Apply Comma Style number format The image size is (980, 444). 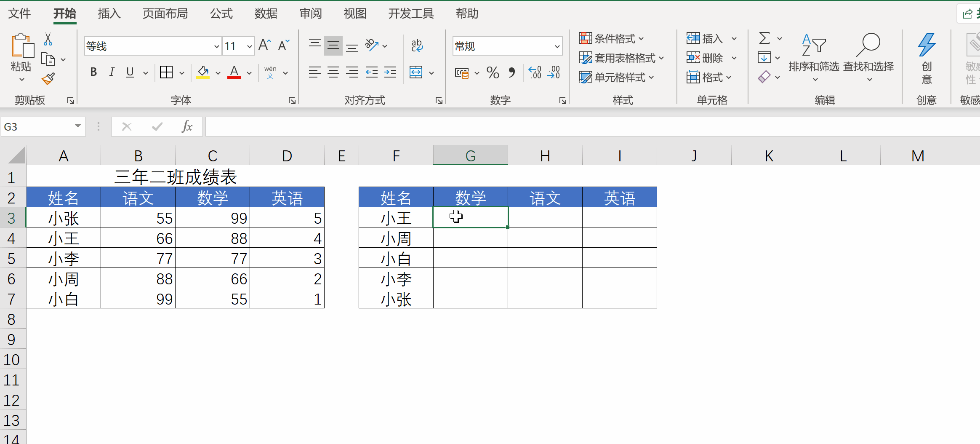(512, 73)
